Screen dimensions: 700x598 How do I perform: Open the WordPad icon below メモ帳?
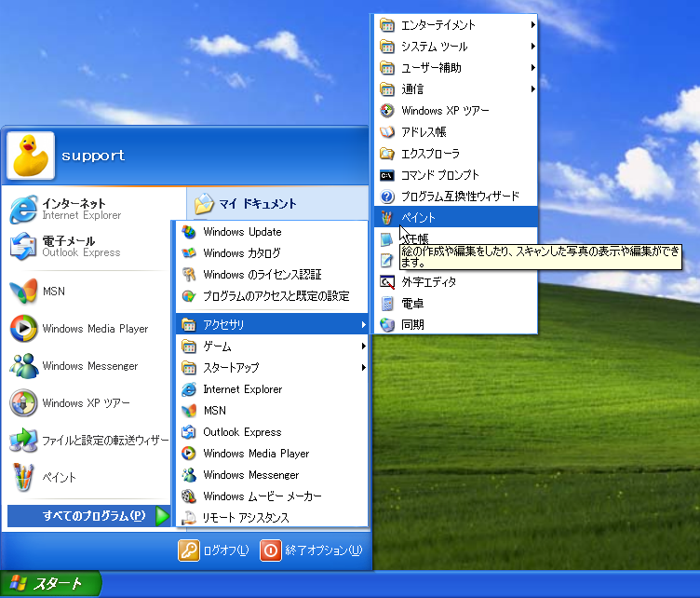point(386,261)
